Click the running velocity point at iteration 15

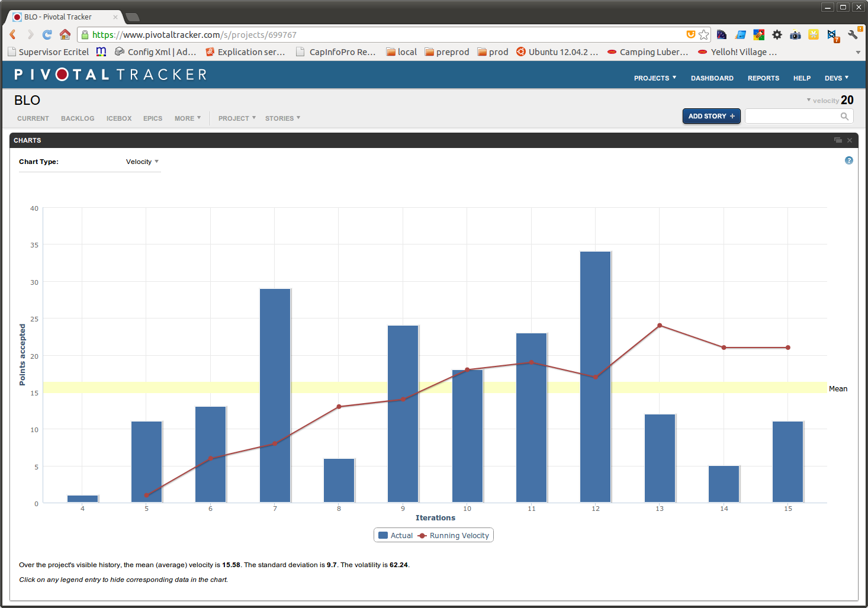[x=788, y=348]
